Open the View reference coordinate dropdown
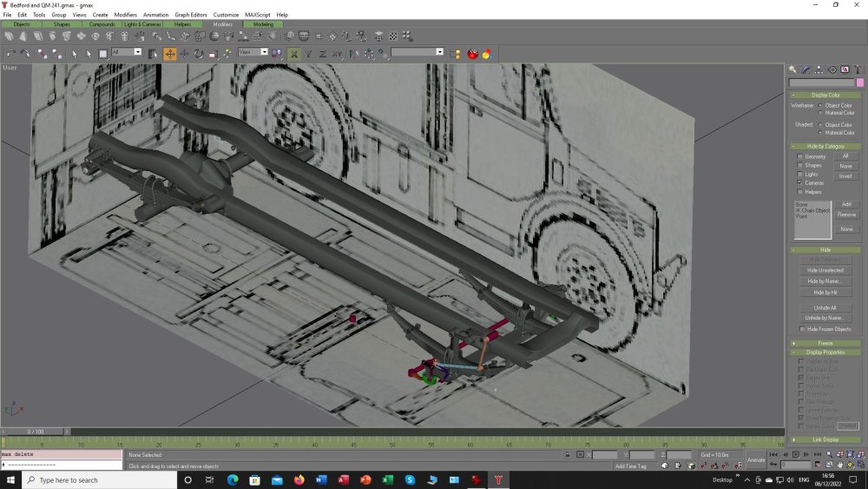The height and width of the screenshot is (489, 868). [x=253, y=52]
